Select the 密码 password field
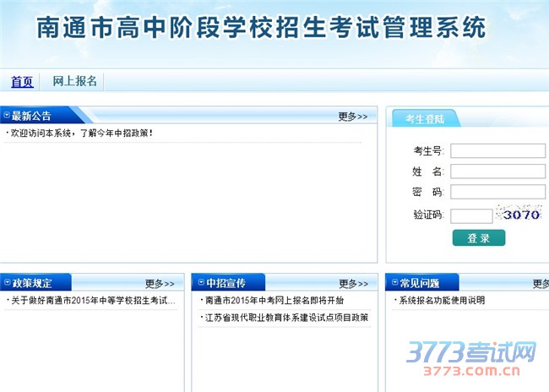The width and height of the screenshot is (549, 392). pos(497,192)
